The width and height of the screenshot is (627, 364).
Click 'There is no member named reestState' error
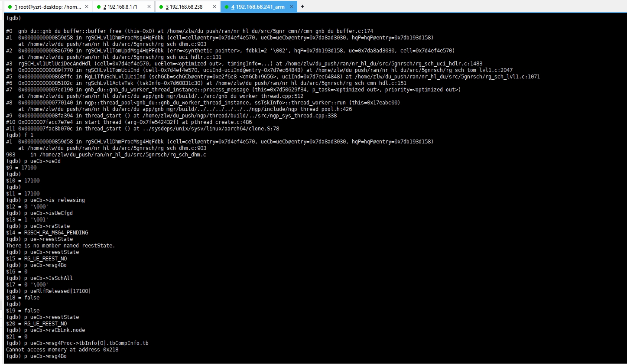pyautogui.click(x=61, y=246)
